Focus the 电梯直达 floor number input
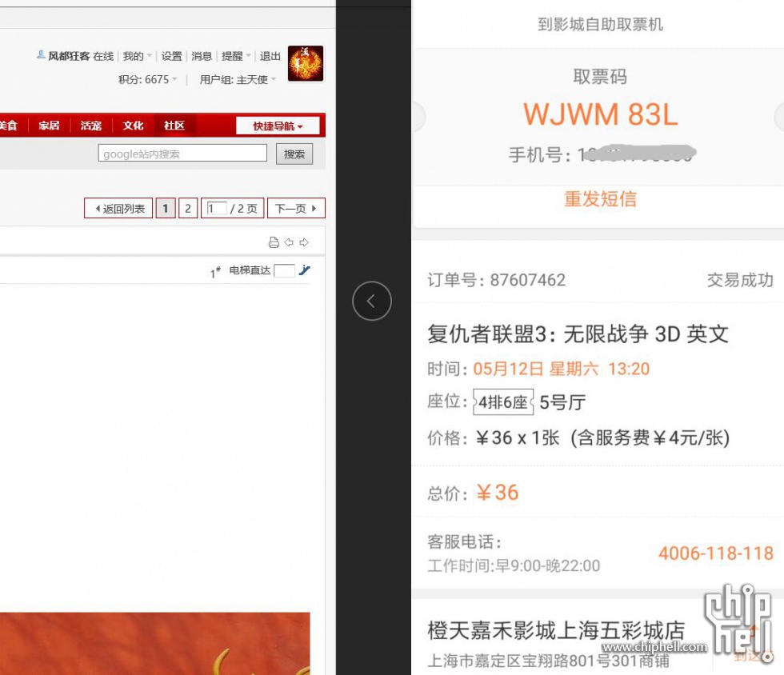The width and height of the screenshot is (784, 675). pos(284,270)
